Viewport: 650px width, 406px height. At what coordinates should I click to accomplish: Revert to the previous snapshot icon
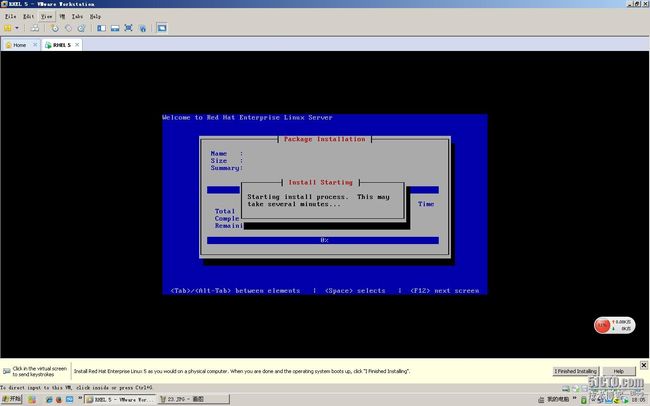click(68, 28)
